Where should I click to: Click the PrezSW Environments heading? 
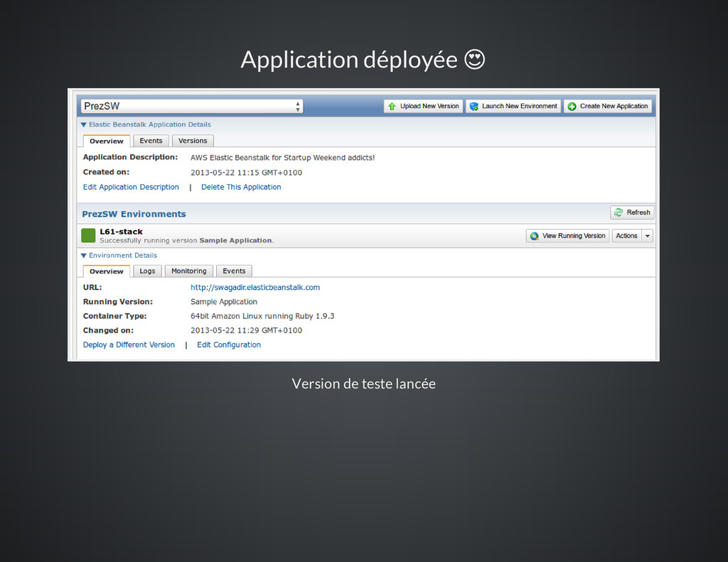click(134, 214)
